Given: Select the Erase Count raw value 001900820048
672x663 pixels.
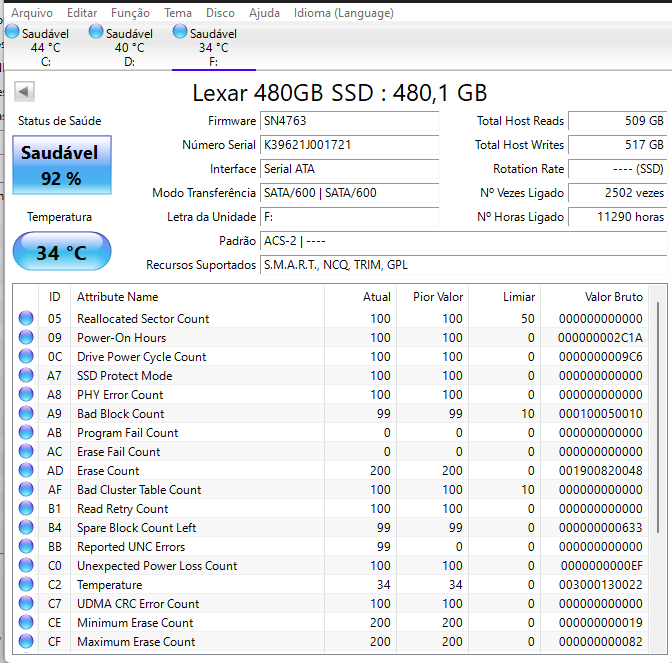Looking at the screenshot, I should point(600,471).
